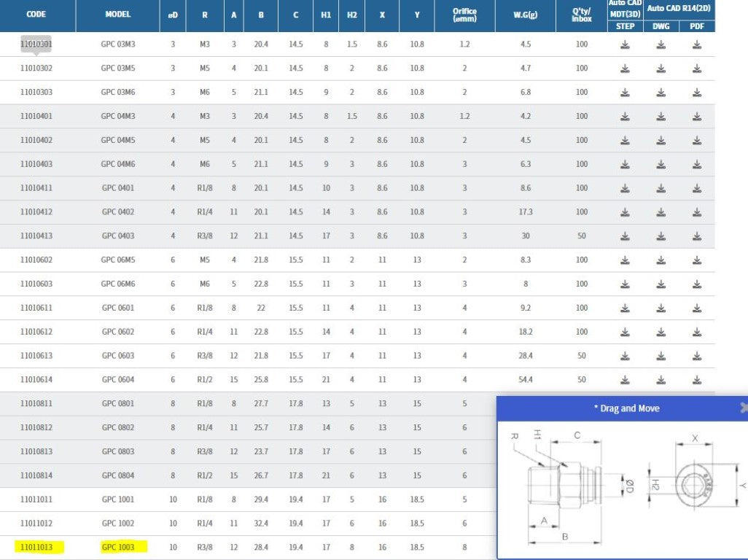
Task: Download STEP file for GPC 03M3
Action: click(x=625, y=45)
